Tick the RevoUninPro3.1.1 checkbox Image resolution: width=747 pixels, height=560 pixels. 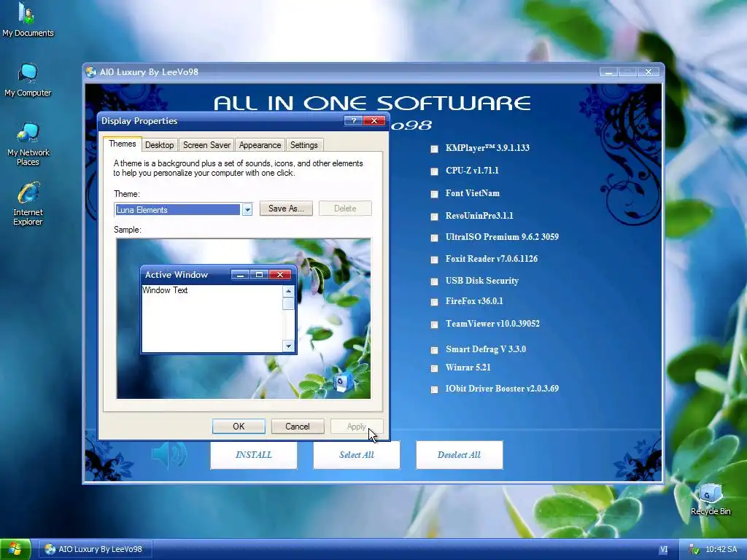coord(434,217)
